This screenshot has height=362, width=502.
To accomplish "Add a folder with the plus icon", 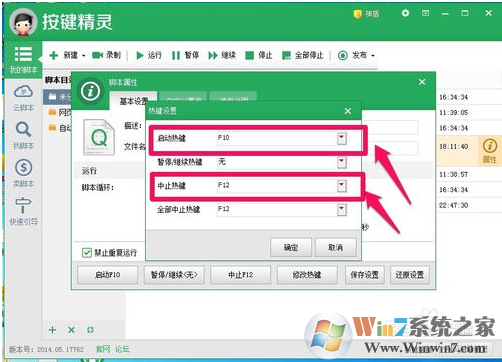I will [52, 330].
